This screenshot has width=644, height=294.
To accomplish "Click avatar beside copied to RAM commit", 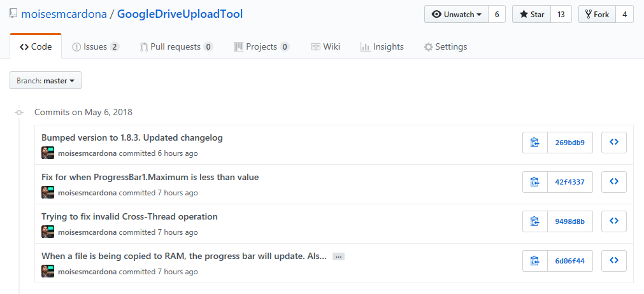I will tap(48, 271).
